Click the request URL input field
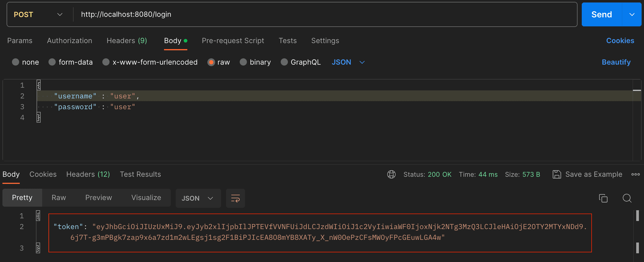 click(324, 14)
